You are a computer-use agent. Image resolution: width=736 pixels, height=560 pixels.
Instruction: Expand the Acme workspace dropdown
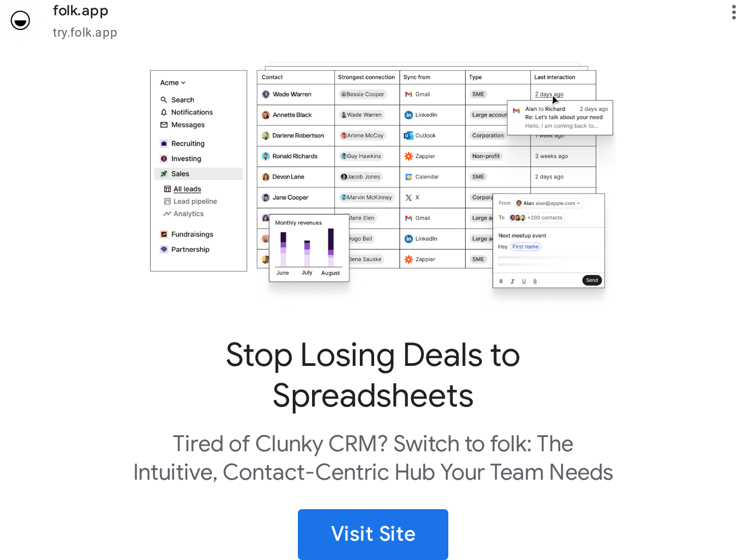click(173, 83)
